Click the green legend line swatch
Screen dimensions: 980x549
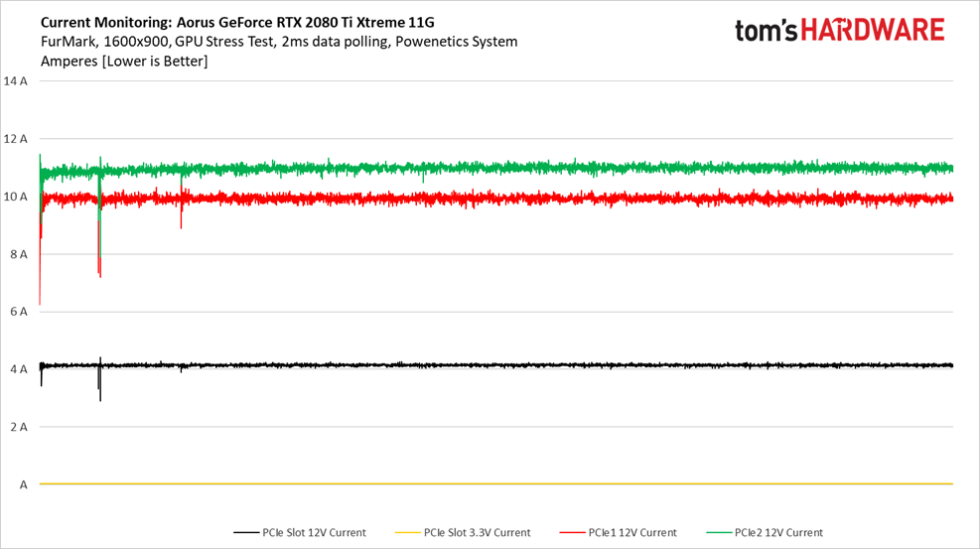[x=719, y=533]
